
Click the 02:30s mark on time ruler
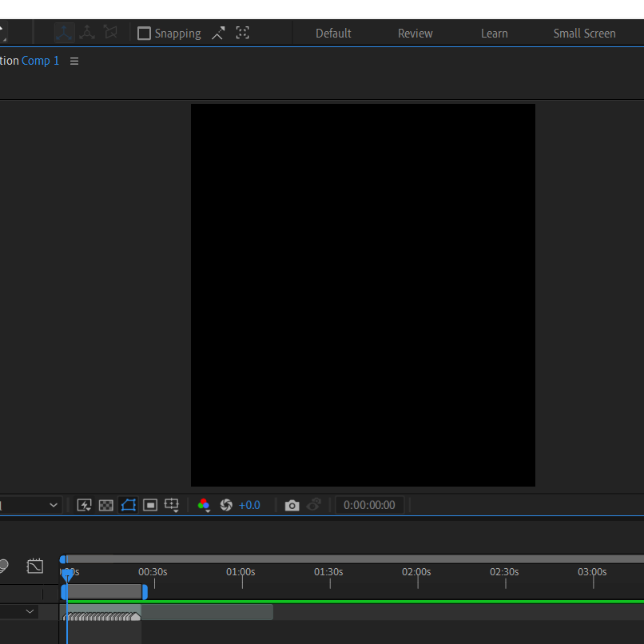504,572
